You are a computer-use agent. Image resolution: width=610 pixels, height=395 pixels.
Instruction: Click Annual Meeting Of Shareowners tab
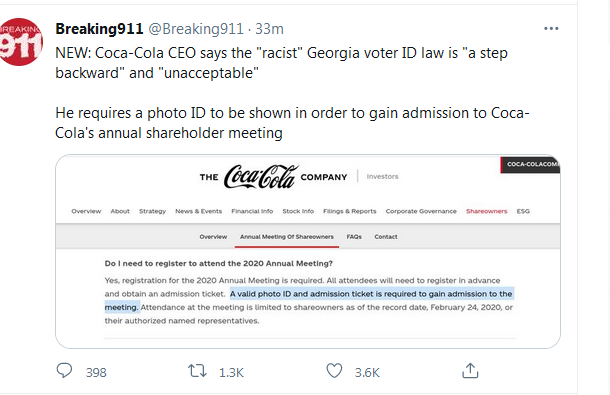pos(287,237)
